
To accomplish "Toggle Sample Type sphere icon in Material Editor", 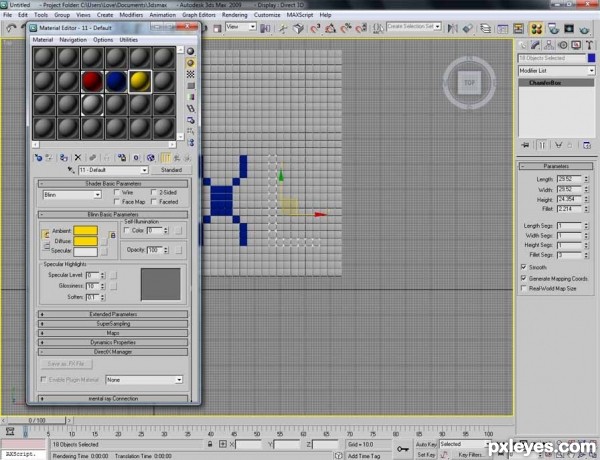I will pyautogui.click(x=190, y=51).
